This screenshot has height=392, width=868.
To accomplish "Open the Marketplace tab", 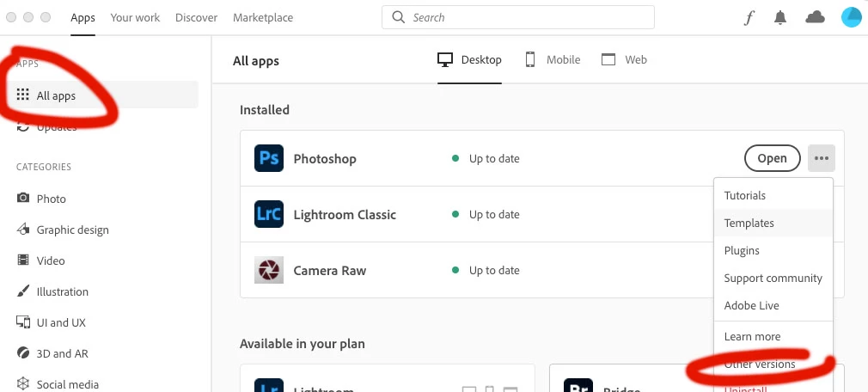I will click(263, 18).
